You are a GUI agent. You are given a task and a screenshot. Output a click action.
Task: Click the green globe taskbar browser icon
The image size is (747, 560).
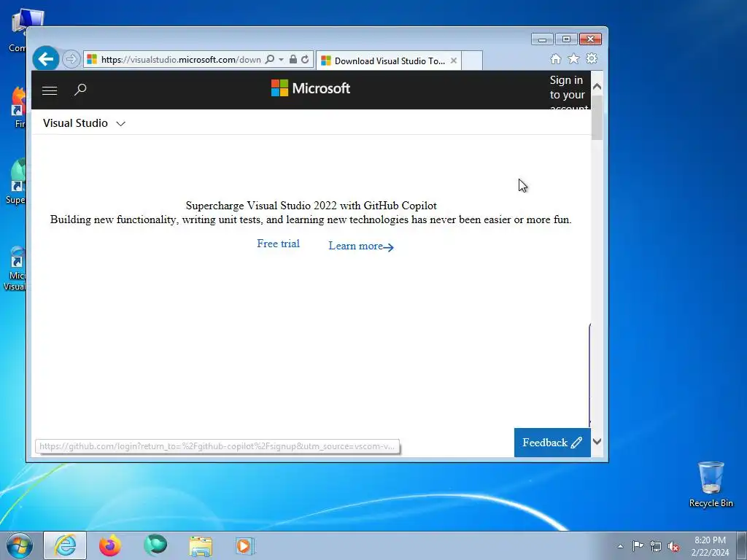[x=155, y=545]
